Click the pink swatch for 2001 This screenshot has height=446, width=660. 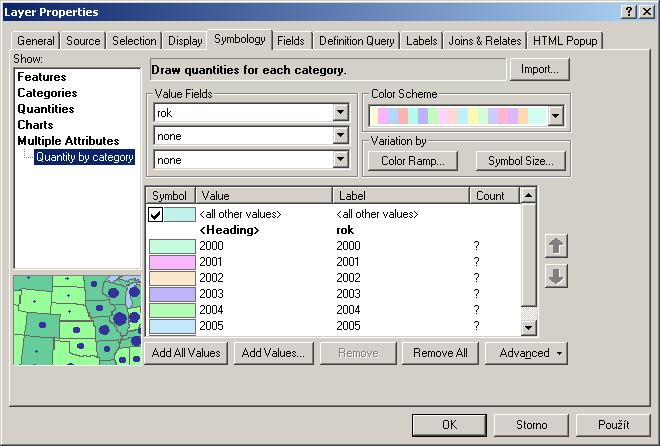coord(172,262)
